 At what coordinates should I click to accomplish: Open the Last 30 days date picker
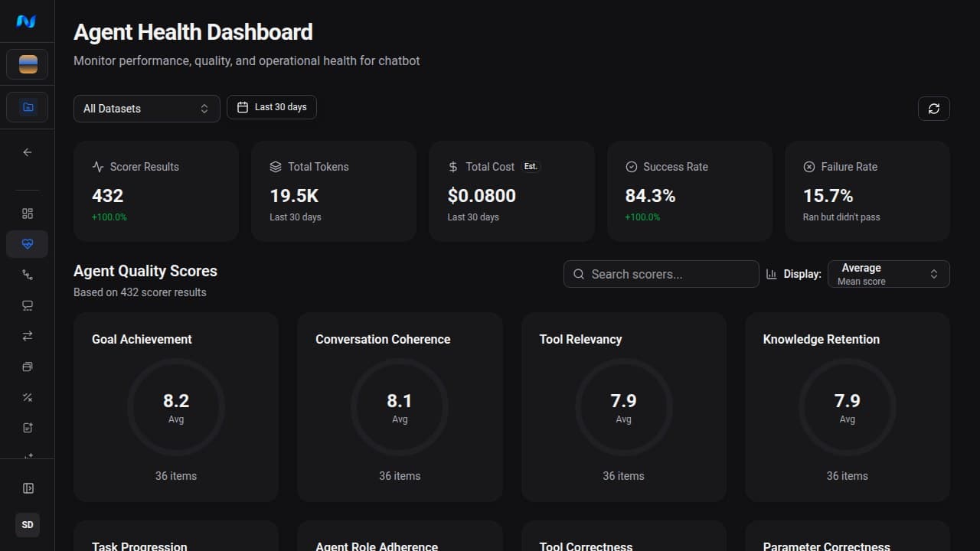[x=272, y=107]
